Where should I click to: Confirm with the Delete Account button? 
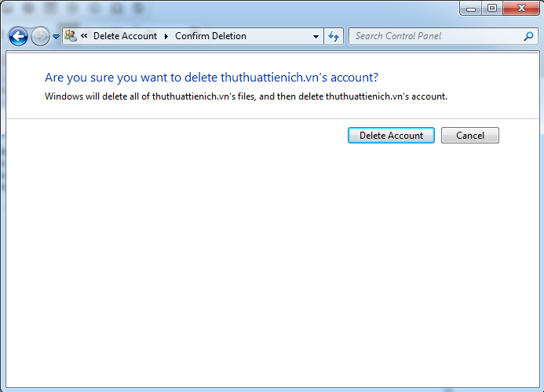click(x=391, y=136)
